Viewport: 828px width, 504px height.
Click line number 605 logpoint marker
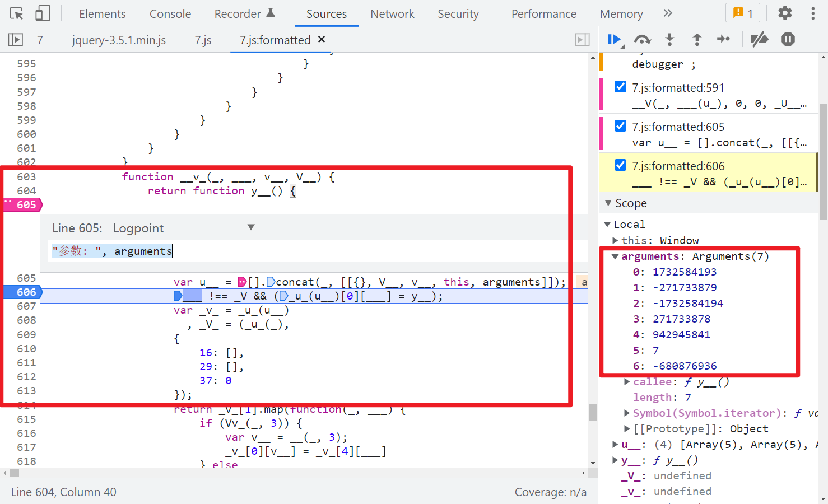23,205
